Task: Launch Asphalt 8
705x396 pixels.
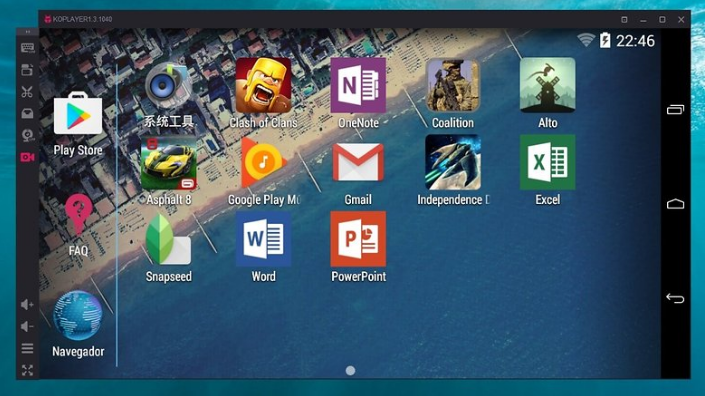Action: coord(169,162)
